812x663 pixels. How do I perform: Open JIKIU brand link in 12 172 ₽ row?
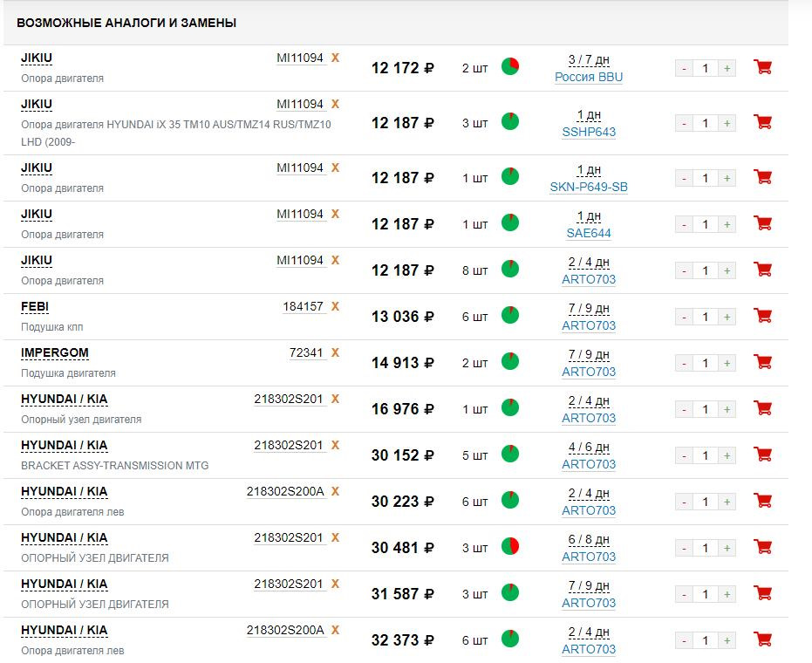tap(37, 58)
